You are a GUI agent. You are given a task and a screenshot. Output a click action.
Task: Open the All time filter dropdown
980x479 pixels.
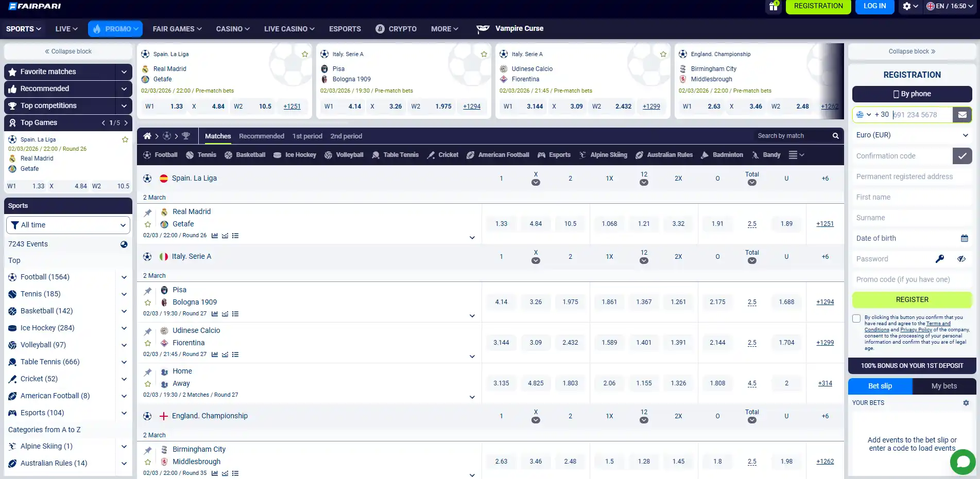pyautogui.click(x=68, y=225)
